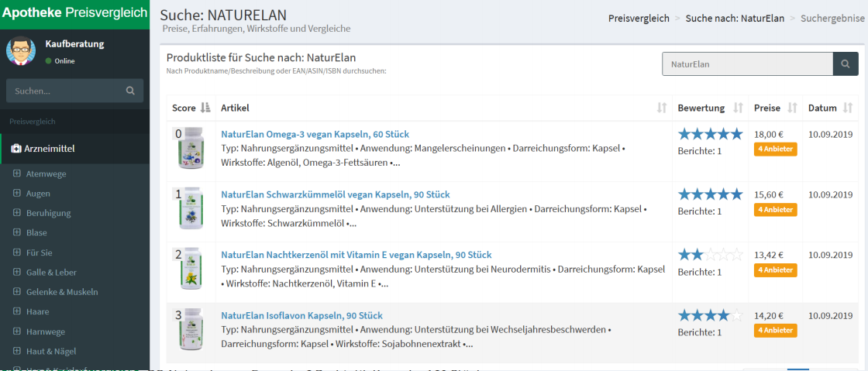Click the Arzneimittel medkit icon
Screen dimensions: 868x371
[x=16, y=148]
